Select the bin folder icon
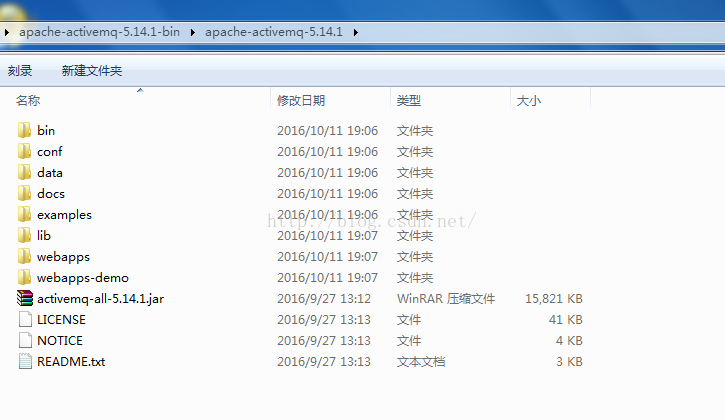The height and width of the screenshot is (420, 725). coord(25,130)
